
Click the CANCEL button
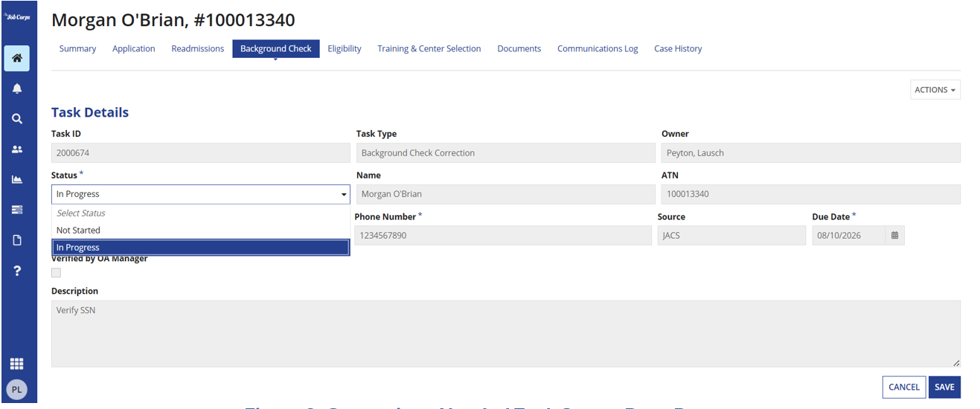[x=904, y=387]
